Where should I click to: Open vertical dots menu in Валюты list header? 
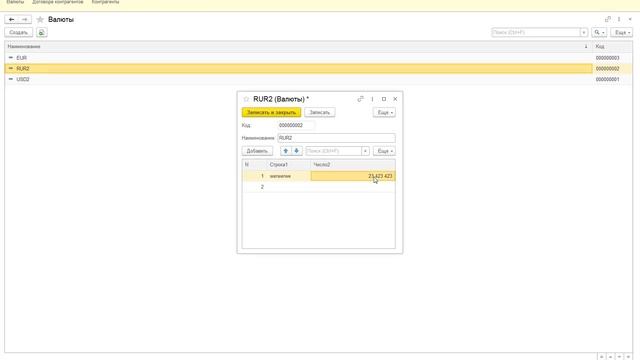pos(619,19)
